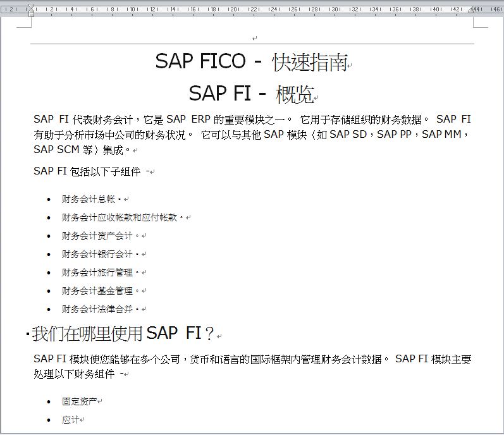Click the right indent marker on ruler
Screen dimensions: 504x435
470,10
